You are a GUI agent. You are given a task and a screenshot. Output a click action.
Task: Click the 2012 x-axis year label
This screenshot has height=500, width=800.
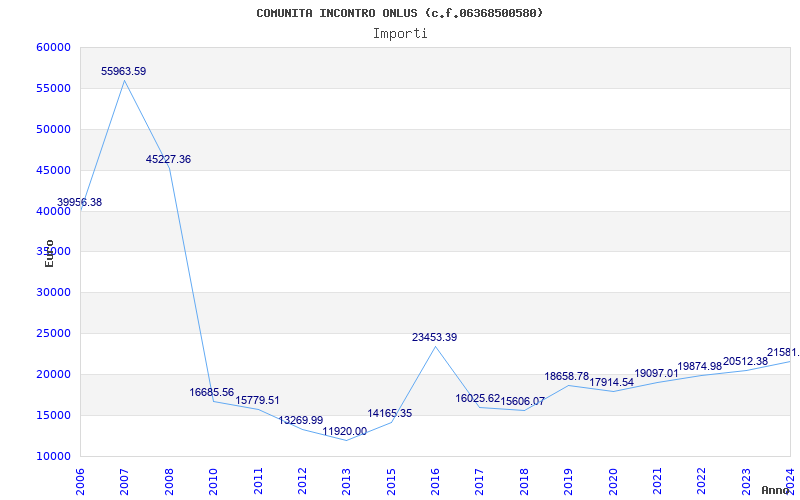click(302, 481)
